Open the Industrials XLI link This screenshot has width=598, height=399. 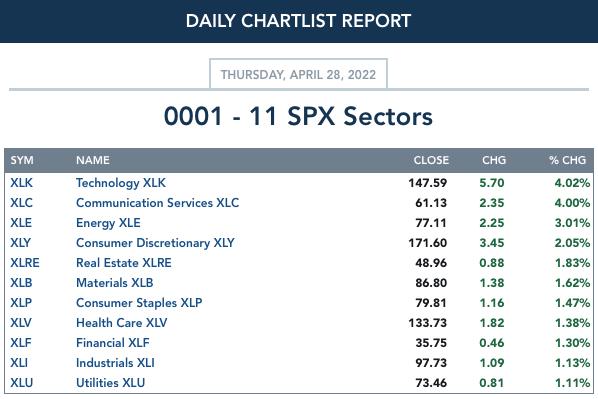tap(115, 362)
